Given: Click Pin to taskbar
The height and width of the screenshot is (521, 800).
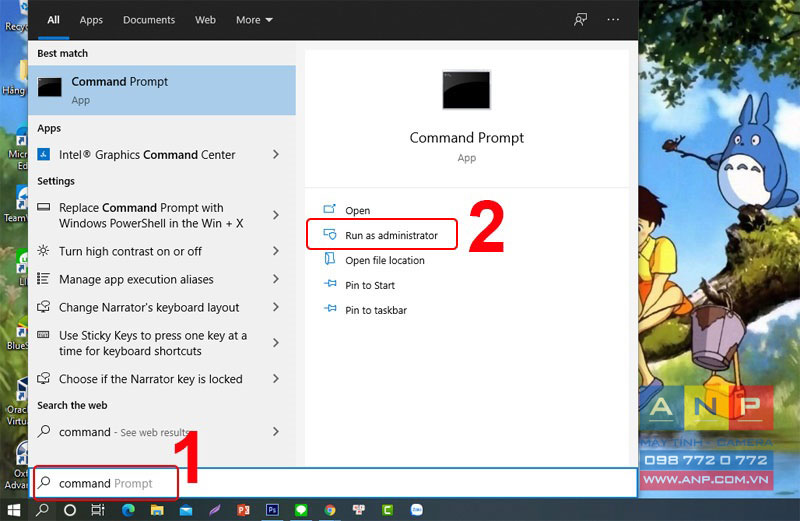Looking at the screenshot, I should (x=376, y=310).
